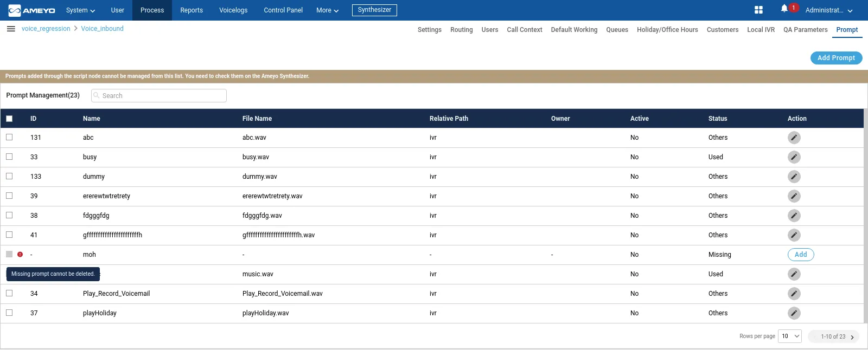Edit the ererewtwtretrety prompt pencil icon
This screenshot has height=350, width=868.
click(x=794, y=196)
